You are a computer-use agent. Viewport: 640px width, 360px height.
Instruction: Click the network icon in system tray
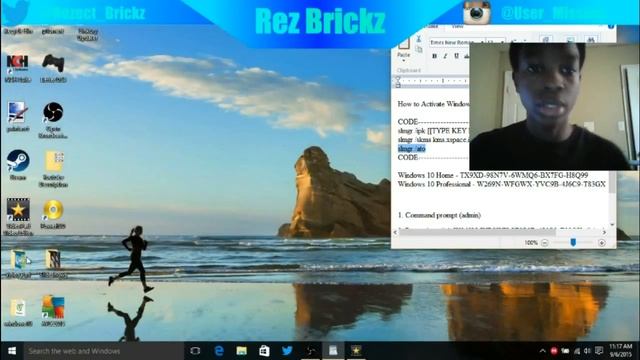(x=577, y=351)
